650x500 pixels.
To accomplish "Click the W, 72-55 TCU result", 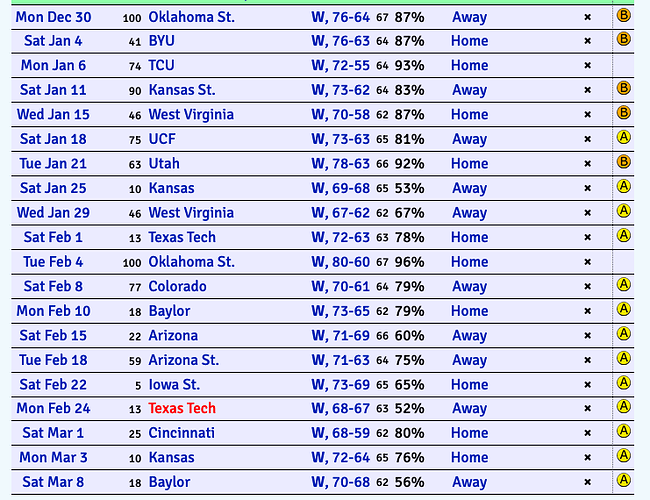I will (340, 66).
